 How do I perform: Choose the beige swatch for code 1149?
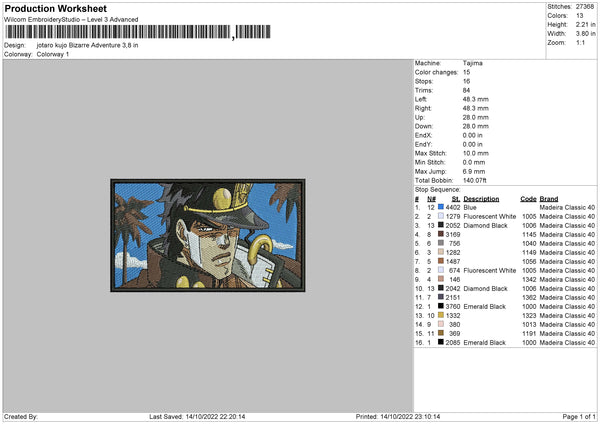(x=441, y=252)
